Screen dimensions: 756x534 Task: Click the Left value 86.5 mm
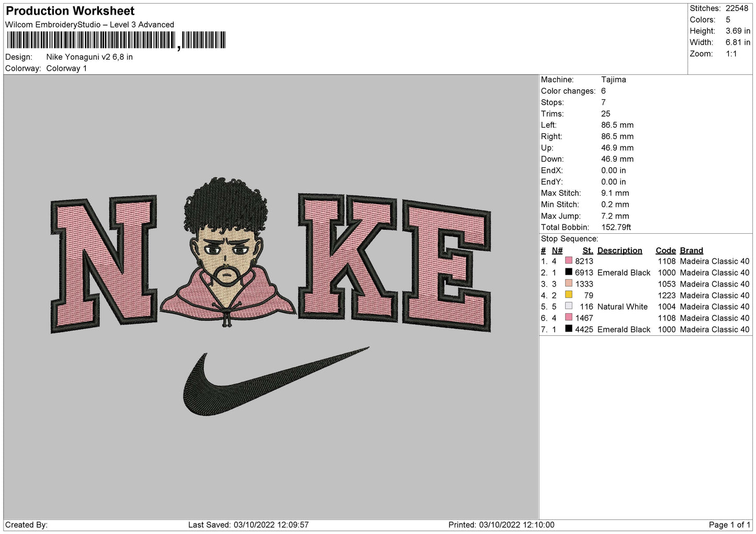coord(617,125)
